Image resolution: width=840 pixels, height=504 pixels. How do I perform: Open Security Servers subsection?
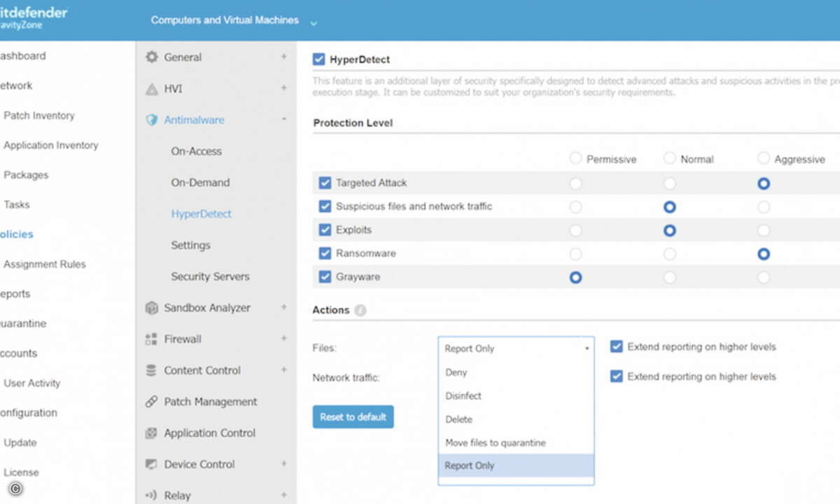[x=210, y=276]
